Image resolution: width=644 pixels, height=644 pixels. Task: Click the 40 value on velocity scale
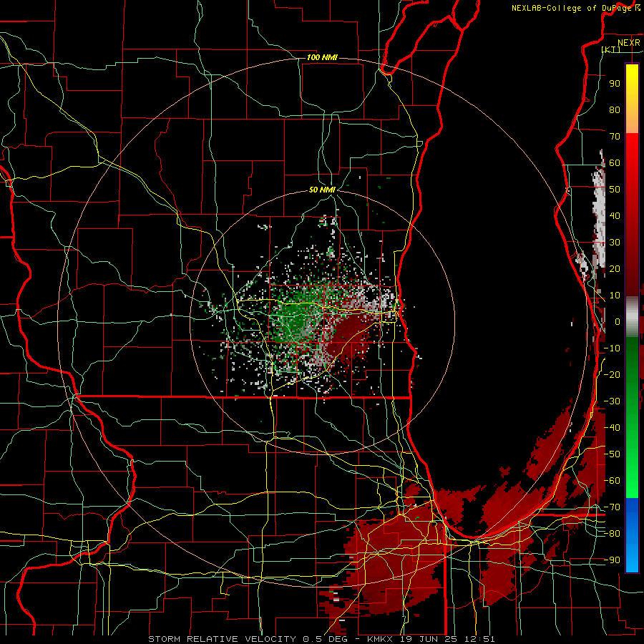point(615,216)
